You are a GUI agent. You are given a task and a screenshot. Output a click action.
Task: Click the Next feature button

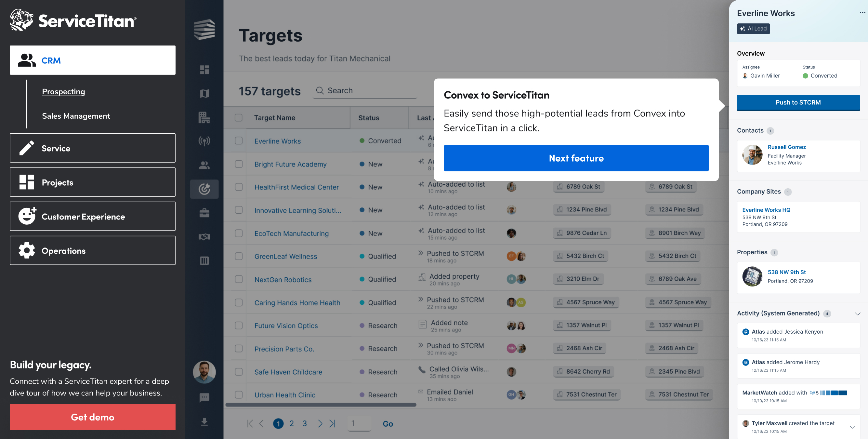click(576, 158)
